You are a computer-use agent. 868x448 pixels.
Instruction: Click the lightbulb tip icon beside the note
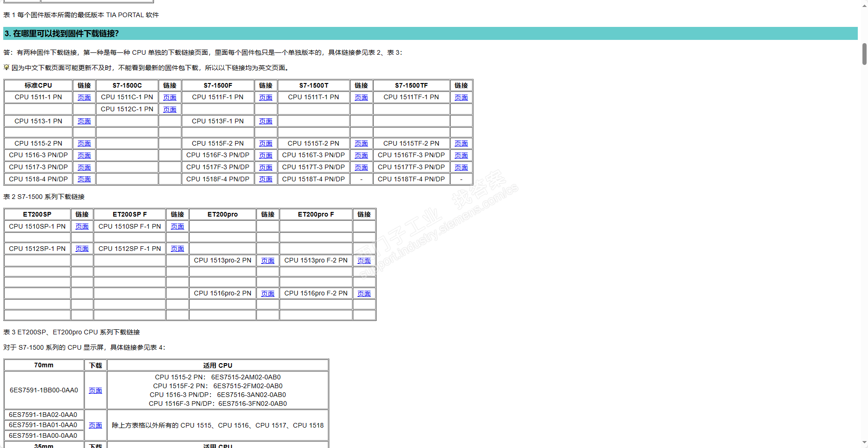click(6, 67)
